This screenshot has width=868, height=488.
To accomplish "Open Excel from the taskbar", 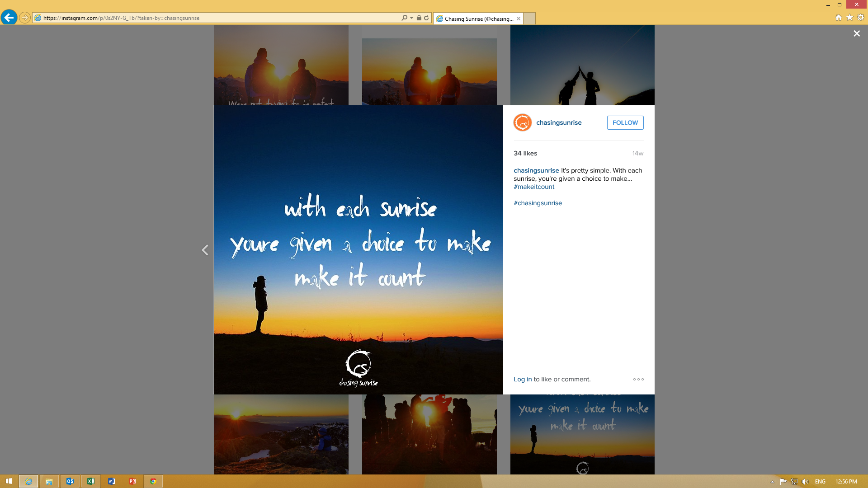I will point(91,481).
